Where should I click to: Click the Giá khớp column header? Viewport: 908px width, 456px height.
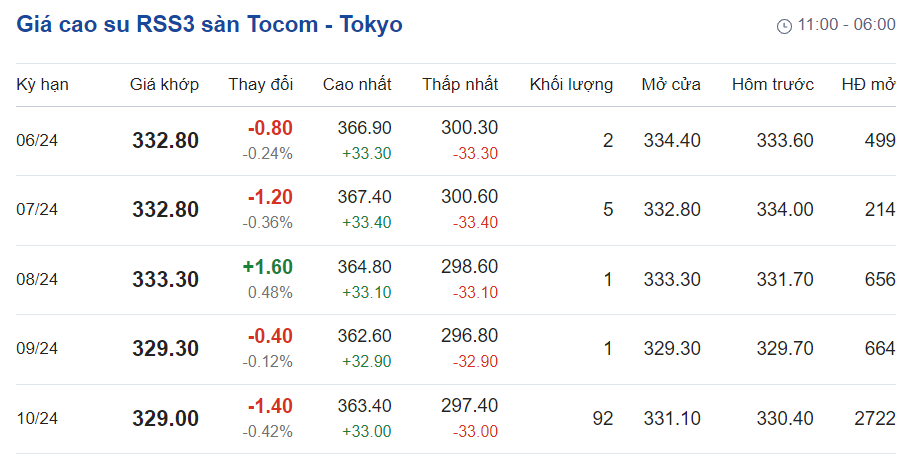(x=164, y=84)
